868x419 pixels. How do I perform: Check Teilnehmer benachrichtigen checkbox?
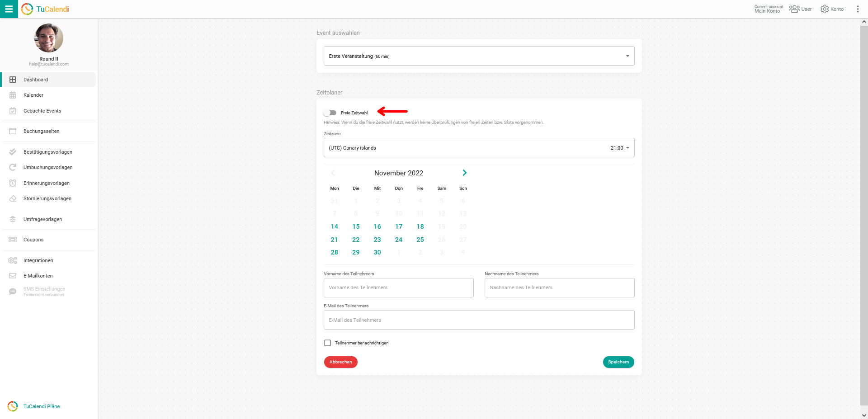[x=327, y=343]
